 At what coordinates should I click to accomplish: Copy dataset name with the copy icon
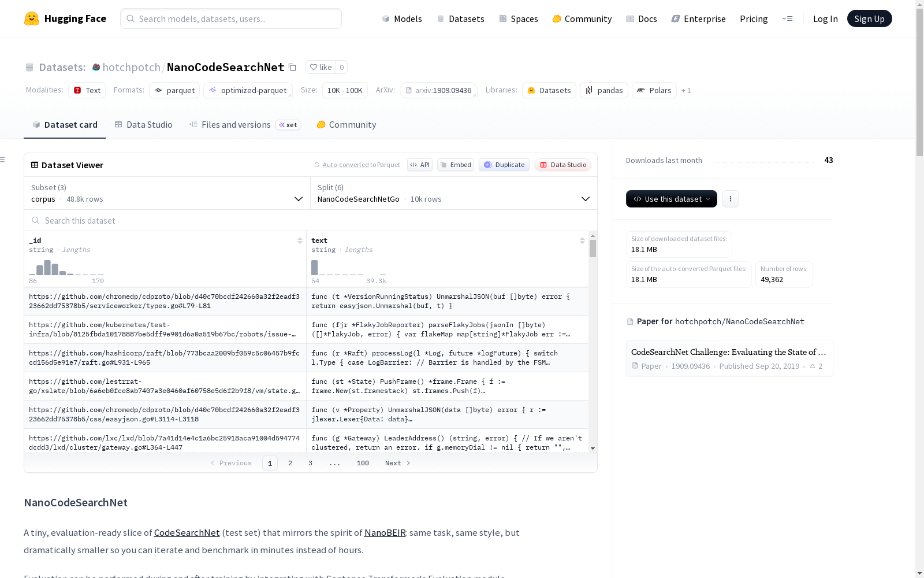[293, 67]
